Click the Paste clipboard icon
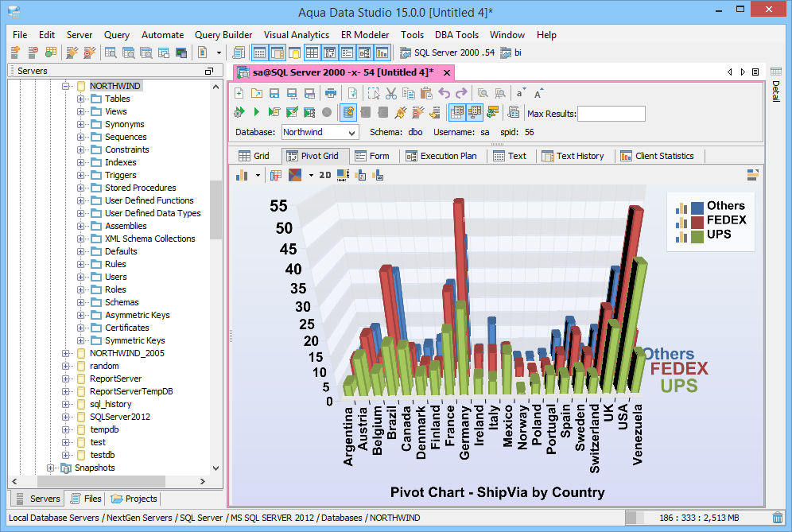This screenshot has height=532, width=792. pos(426,94)
